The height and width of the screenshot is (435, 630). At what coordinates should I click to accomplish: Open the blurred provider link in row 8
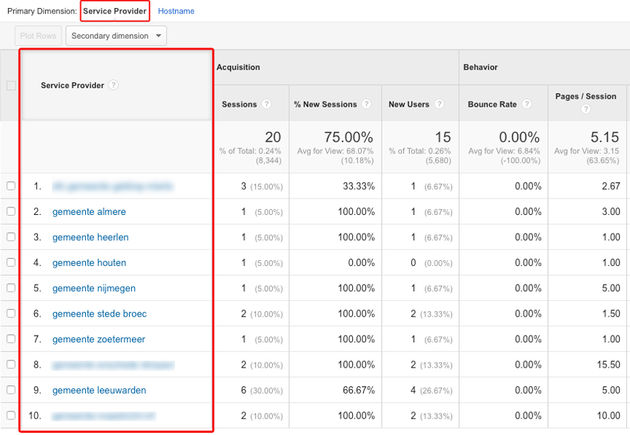click(x=113, y=365)
